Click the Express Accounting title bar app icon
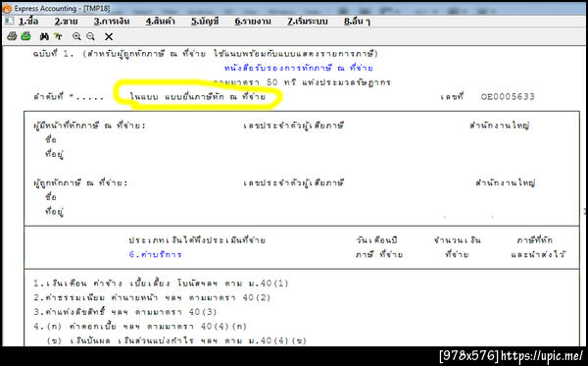 [x=7, y=8]
